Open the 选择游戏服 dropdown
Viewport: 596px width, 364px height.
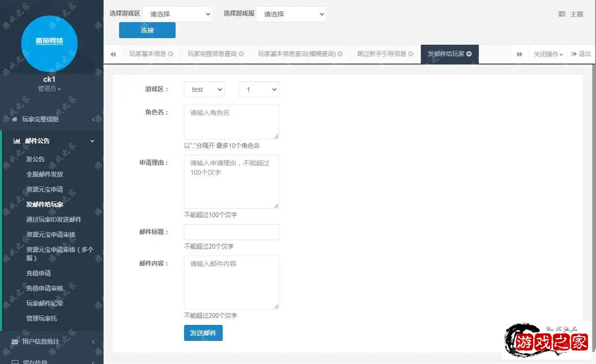coord(291,14)
